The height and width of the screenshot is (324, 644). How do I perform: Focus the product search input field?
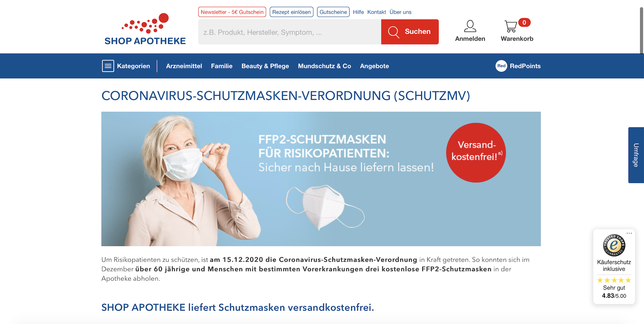click(x=290, y=32)
